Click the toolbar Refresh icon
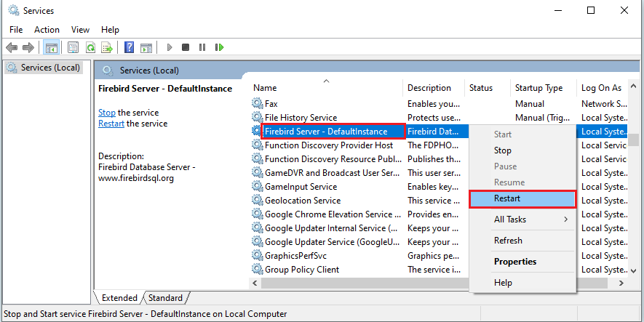 [x=90, y=47]
